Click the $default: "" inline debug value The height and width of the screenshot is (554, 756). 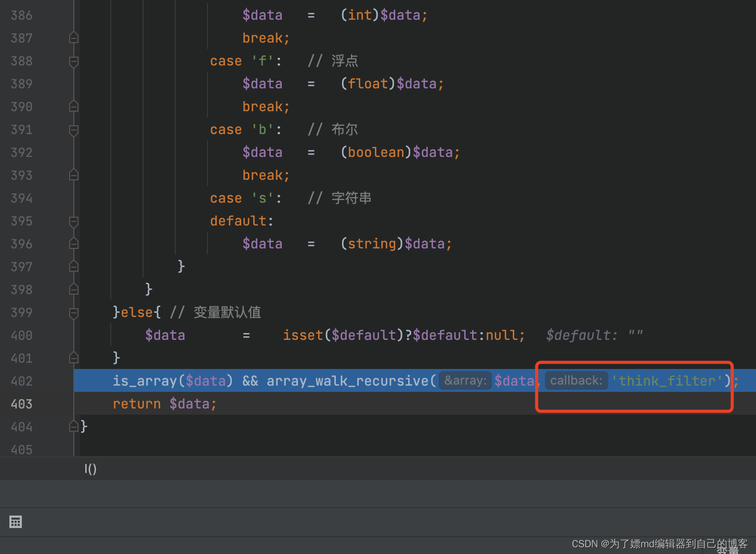[x=594, y=335]
